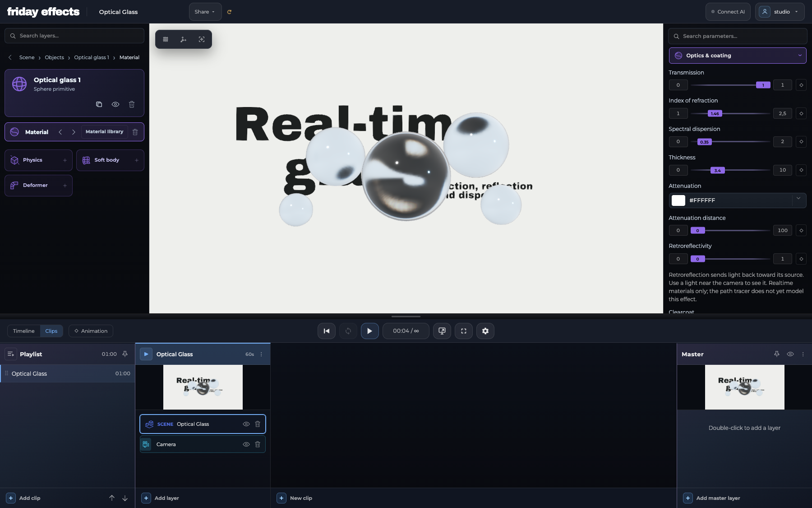Open the Animation tab
This screenshot has width=812, height=508.
(91, 331)
